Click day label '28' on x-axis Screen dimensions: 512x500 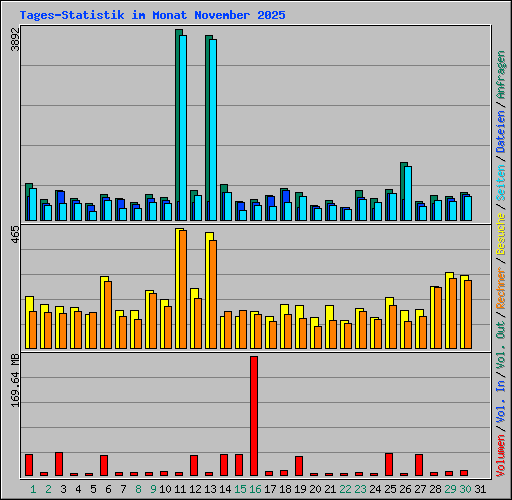coord(435,489)
